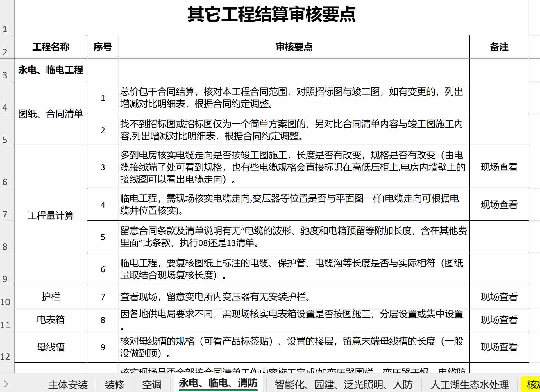Select the 母线槽 cell
The height and width of the screenshot is (392, 540).
pyautogui.click(x=51, y=347)
